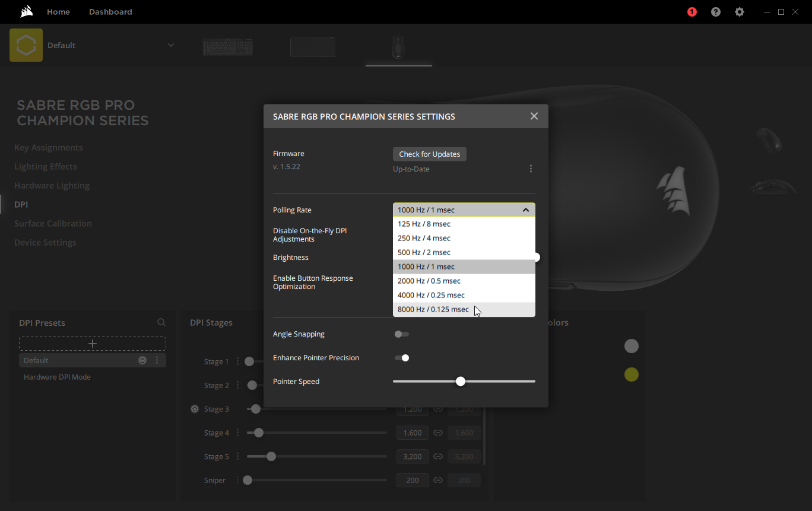The image size is (812, 511).
Task: Collapse the Polling Rate dropdown
Action: [x=526, y=210]
